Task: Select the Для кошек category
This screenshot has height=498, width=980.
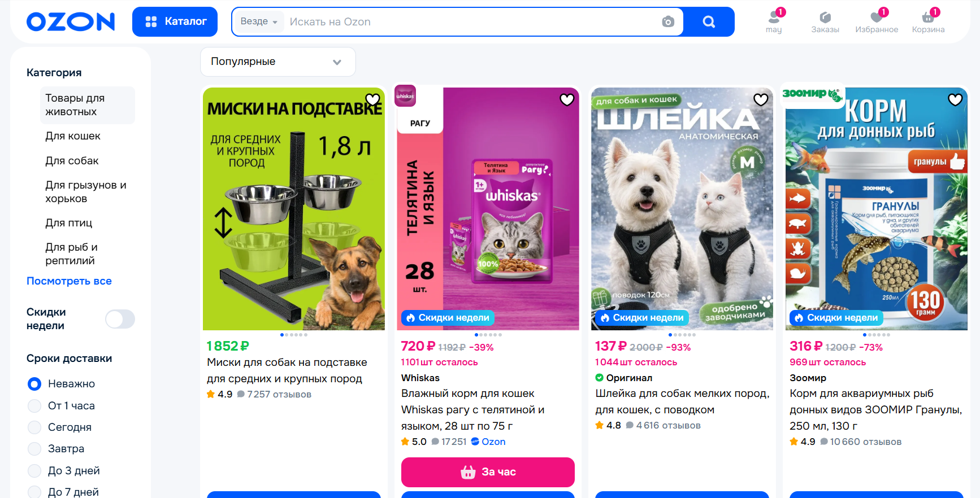Action: pos(73,136)
